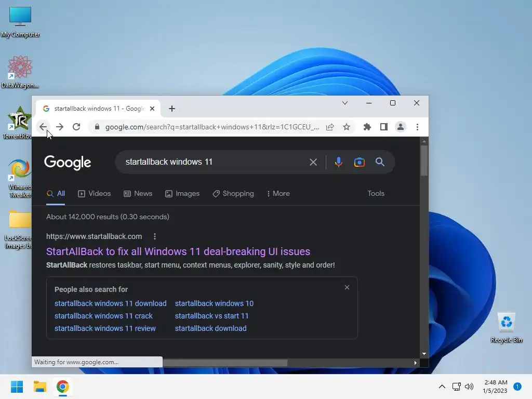Click the forward navigation arrow in Chrome

click(x=60, y=127)
